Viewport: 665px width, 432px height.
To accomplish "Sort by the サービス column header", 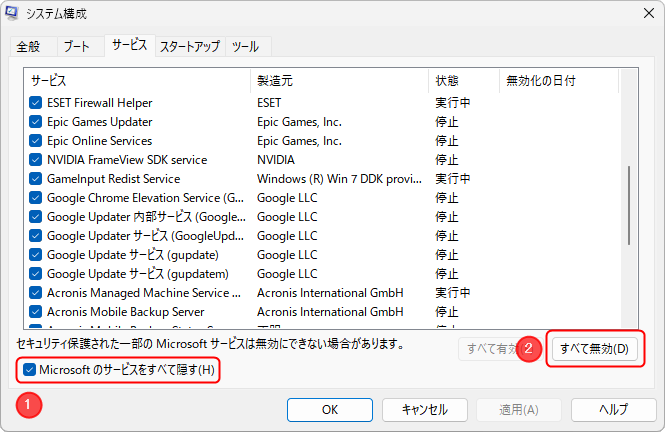I will pos(137,81).
